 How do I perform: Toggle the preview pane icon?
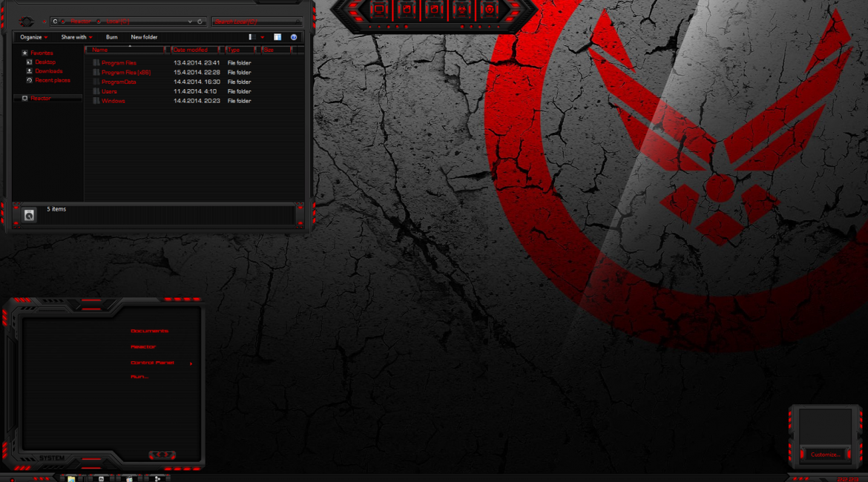click(x=277, y=37)
